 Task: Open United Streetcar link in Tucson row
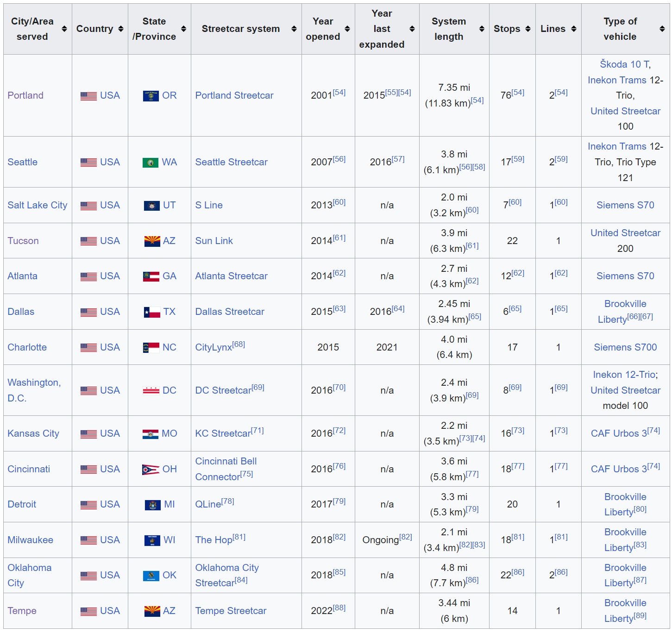pos(625,233)
